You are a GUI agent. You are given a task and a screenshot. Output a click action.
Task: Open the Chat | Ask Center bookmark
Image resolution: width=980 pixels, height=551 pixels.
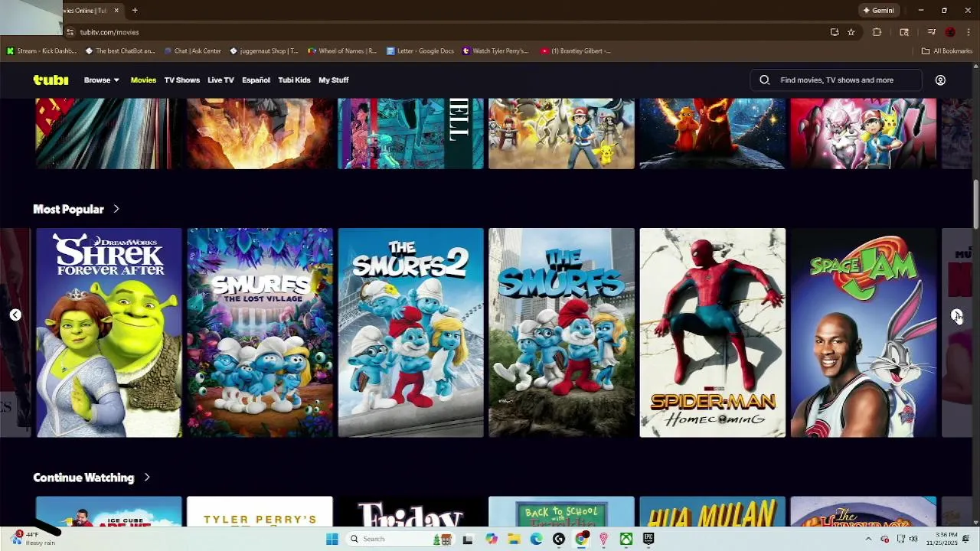(193, 51)
